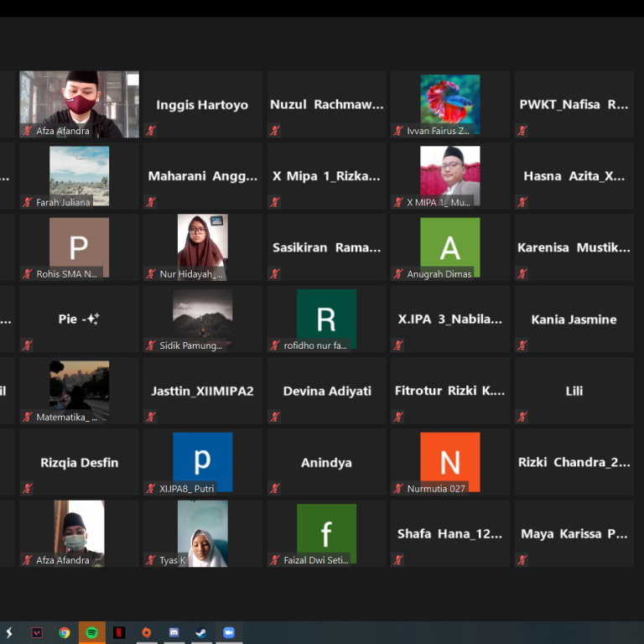Select the dark green R avatar of rofidho
This screenshot has height=644, width=644.
point(326,319)
